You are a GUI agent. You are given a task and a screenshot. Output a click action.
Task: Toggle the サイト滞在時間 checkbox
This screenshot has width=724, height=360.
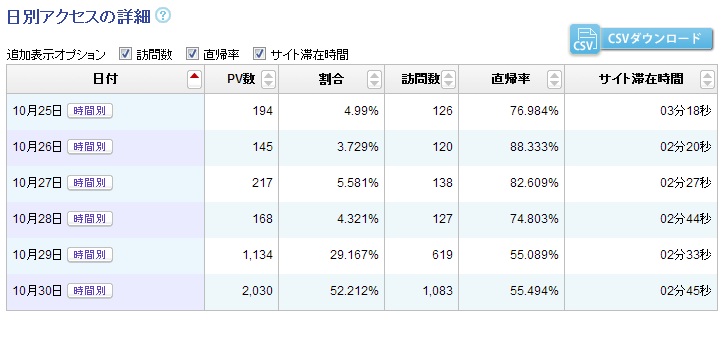[260, 54]
